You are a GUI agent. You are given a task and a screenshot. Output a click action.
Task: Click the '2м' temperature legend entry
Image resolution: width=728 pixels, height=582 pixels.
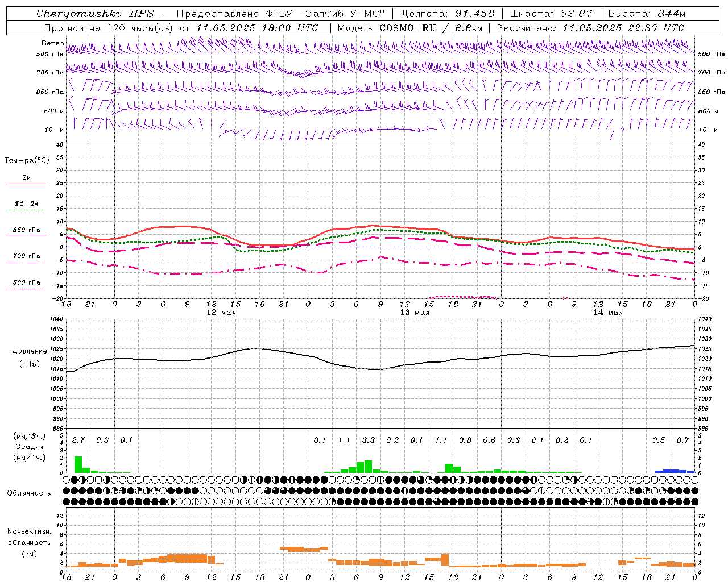coord(27,178)
